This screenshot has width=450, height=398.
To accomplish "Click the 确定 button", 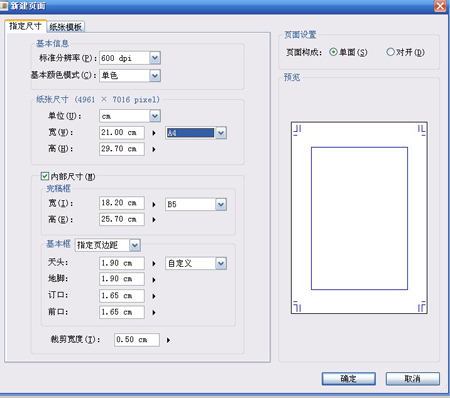I will coord(349,379).
